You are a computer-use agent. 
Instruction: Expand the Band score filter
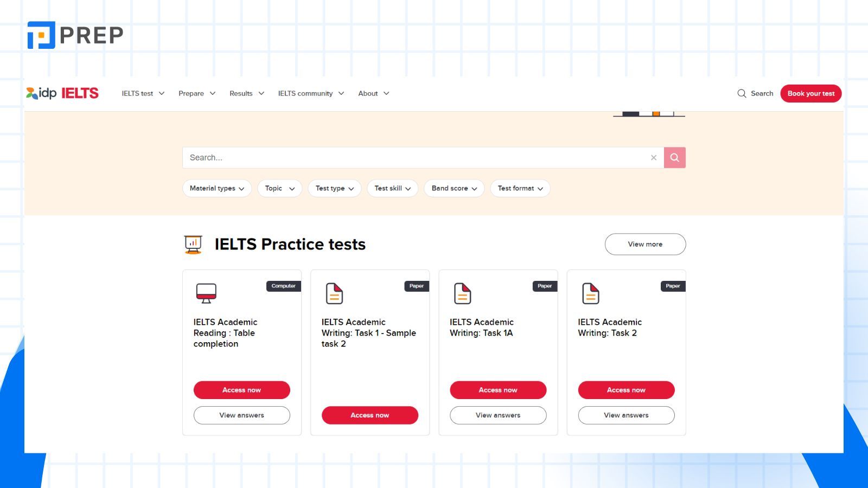454,188
